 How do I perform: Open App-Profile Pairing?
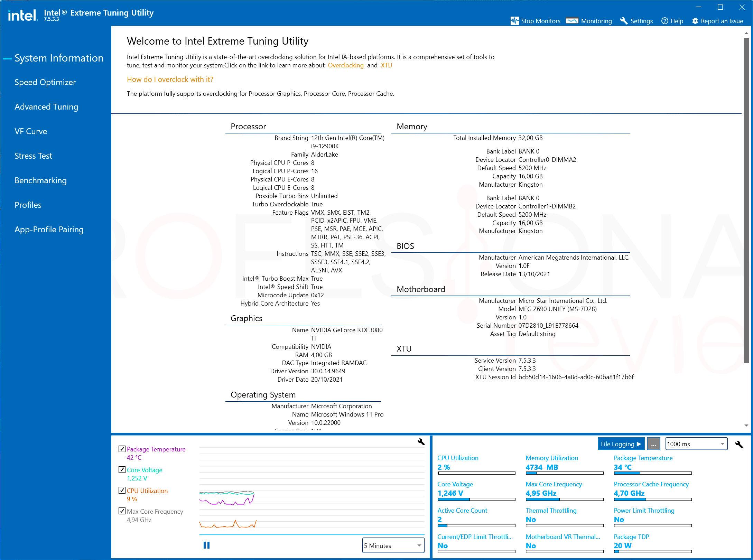pyautogui.click(x=49, y=230)
